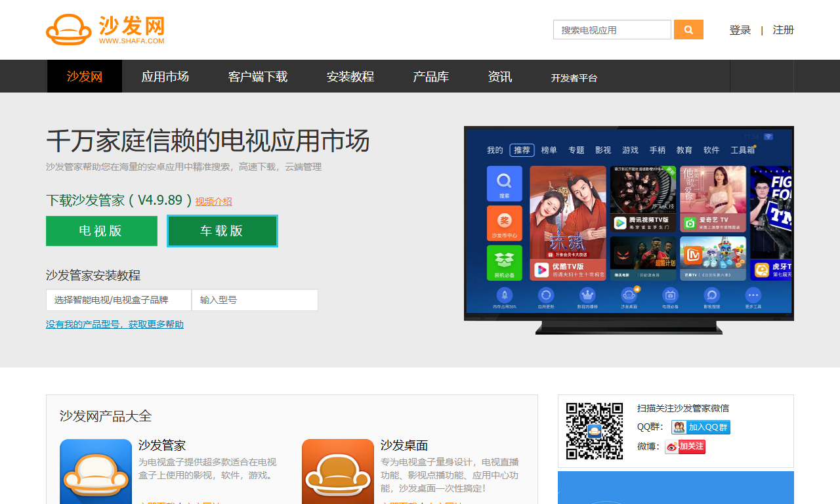The width and height of the screenshot is (840, 504).
Task: Click the 更多工具 three-dots icon in TV preview
Action: [x=753, y=295]
